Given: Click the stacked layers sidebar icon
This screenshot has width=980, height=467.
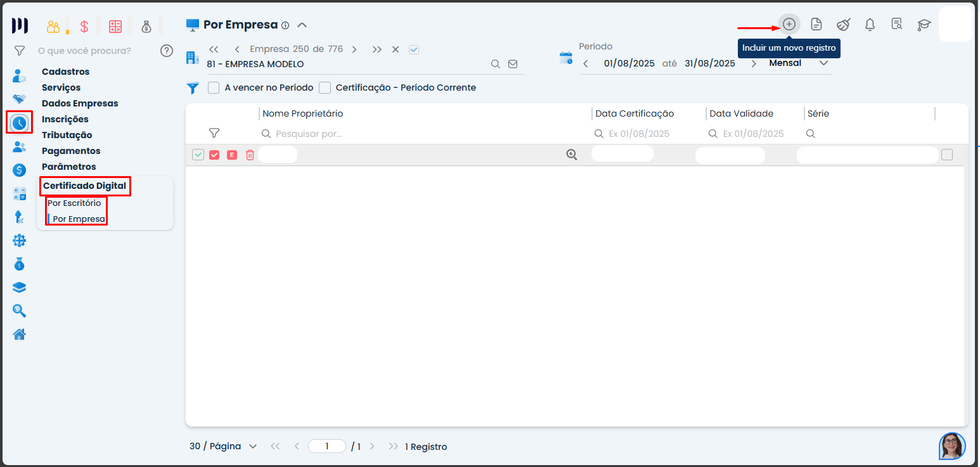Looking at the screenshot, I should [20, 287].
